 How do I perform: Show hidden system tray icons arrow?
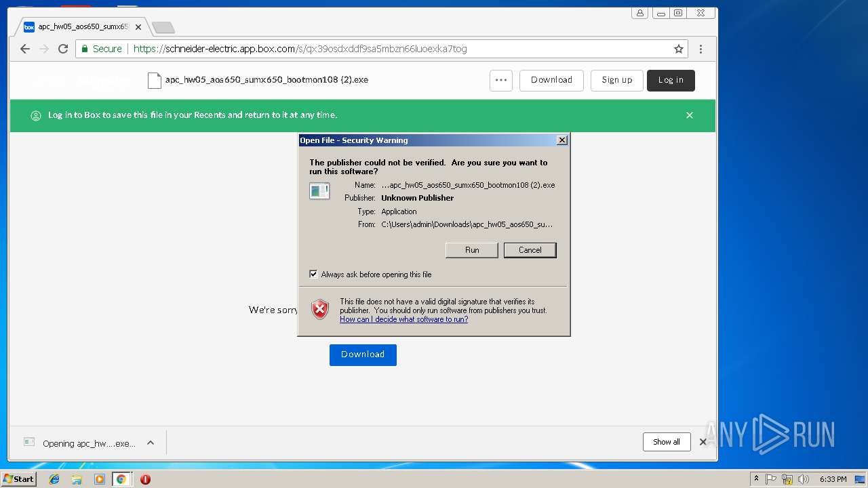(756, 479)
